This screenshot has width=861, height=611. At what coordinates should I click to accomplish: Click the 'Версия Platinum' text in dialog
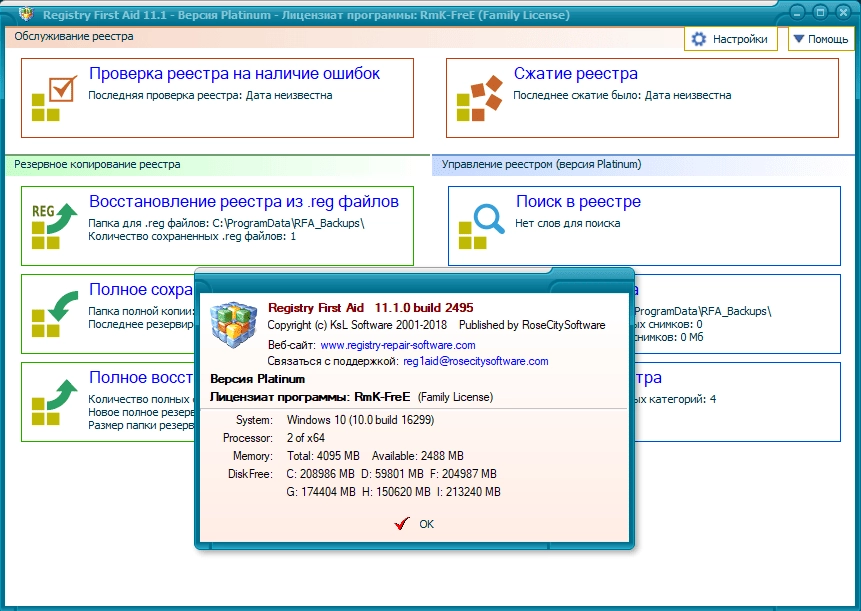[258, 379]
